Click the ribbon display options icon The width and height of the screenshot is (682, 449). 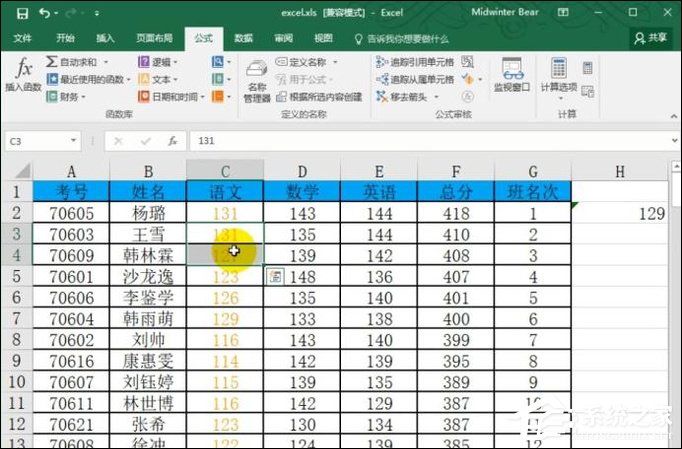pyautogui.click(x=563, y=13)
